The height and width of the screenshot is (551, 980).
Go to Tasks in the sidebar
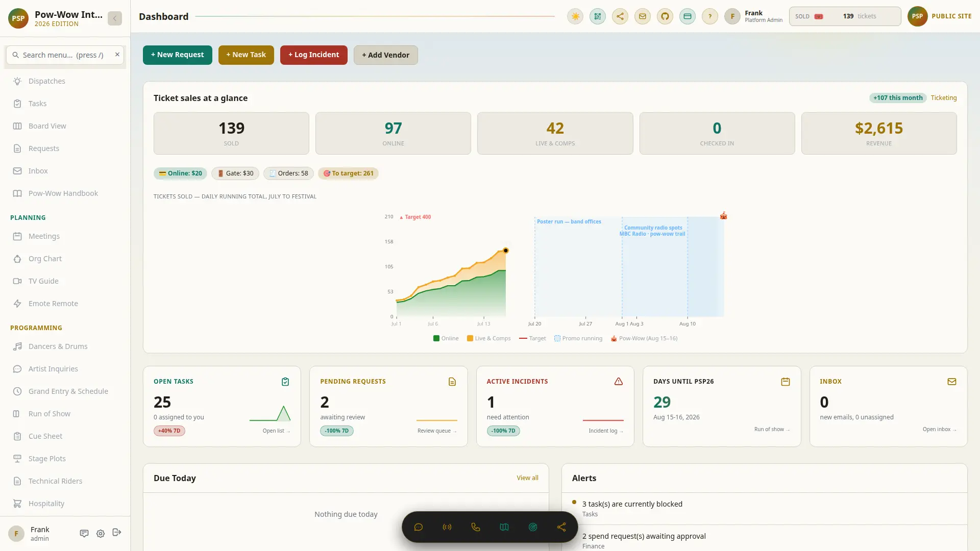pyautogui.click(x=65, y=104)
